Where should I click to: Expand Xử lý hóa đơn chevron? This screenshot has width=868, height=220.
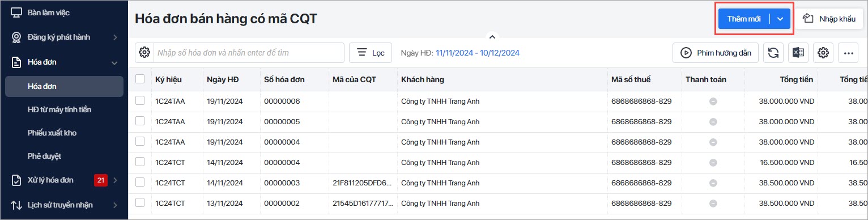click(x=115, y=180)
